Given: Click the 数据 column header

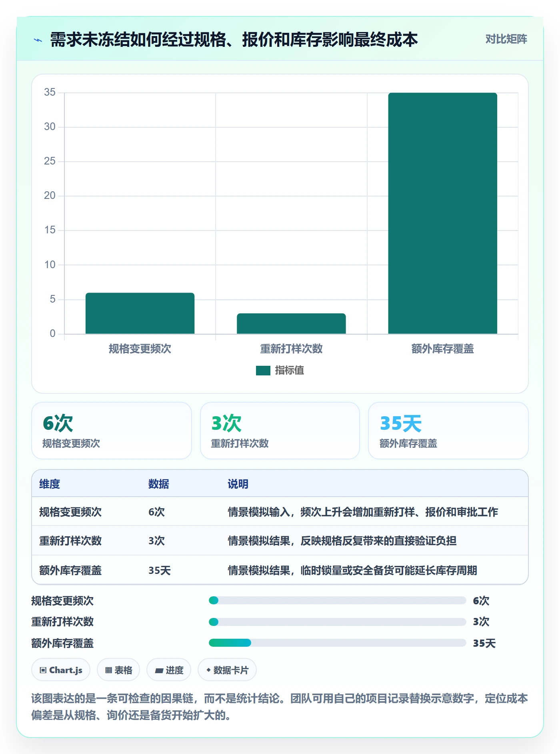Looking at the screenshot, I should pos(159,484).
